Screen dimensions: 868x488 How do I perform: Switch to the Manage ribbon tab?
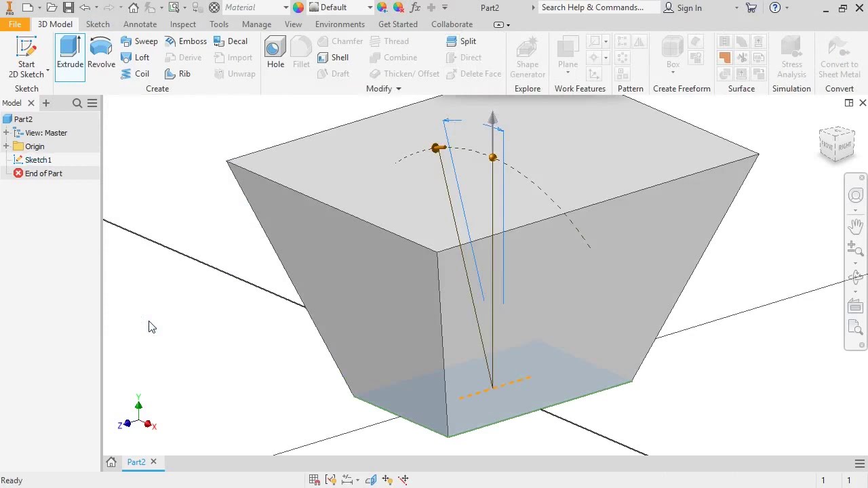256,24
